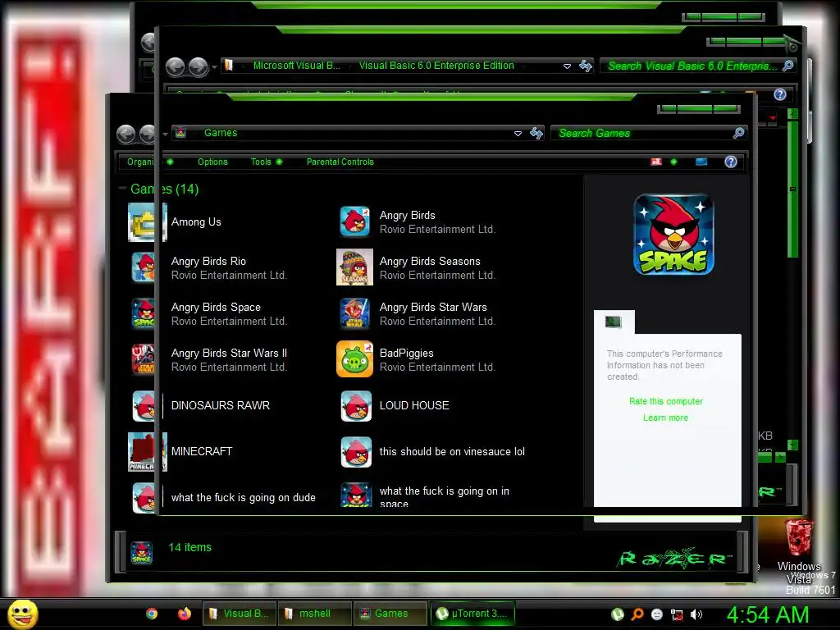The image size is (840, 630).
Task: Click the Angry Birds Space large preview thumbnail
Action: pyautogui.click(x=674, y=235)
